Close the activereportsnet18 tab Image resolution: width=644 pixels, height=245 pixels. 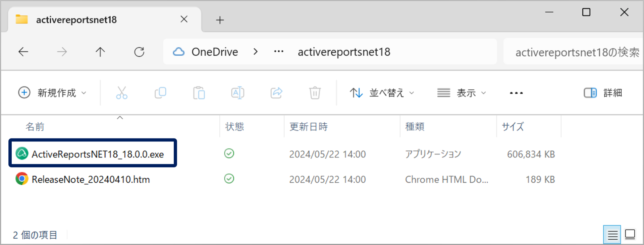(x=184, y=19)
